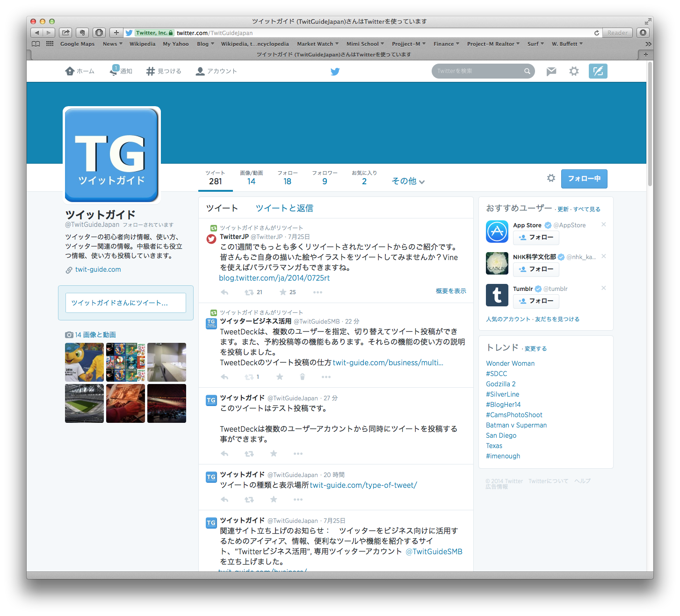Click the search magnifier icon
The image size is (680, 616).
click(527, 71)
